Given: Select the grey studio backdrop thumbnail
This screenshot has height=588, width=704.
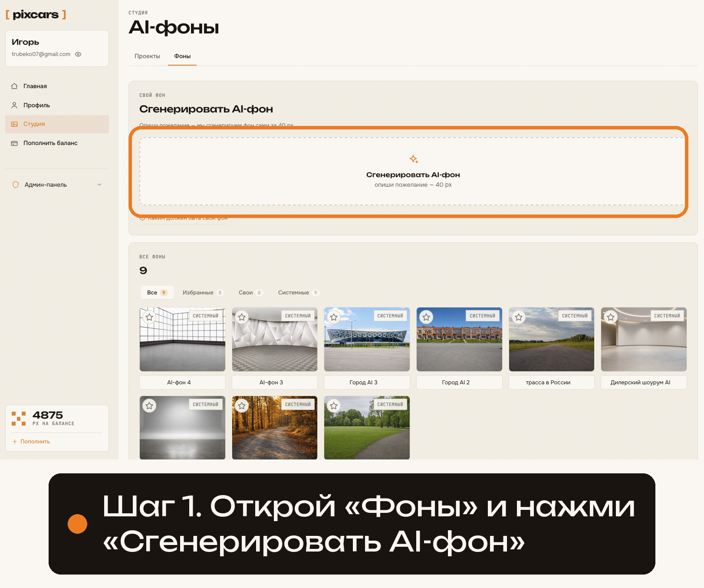Looking at the screenshot, I should [182, 428].
